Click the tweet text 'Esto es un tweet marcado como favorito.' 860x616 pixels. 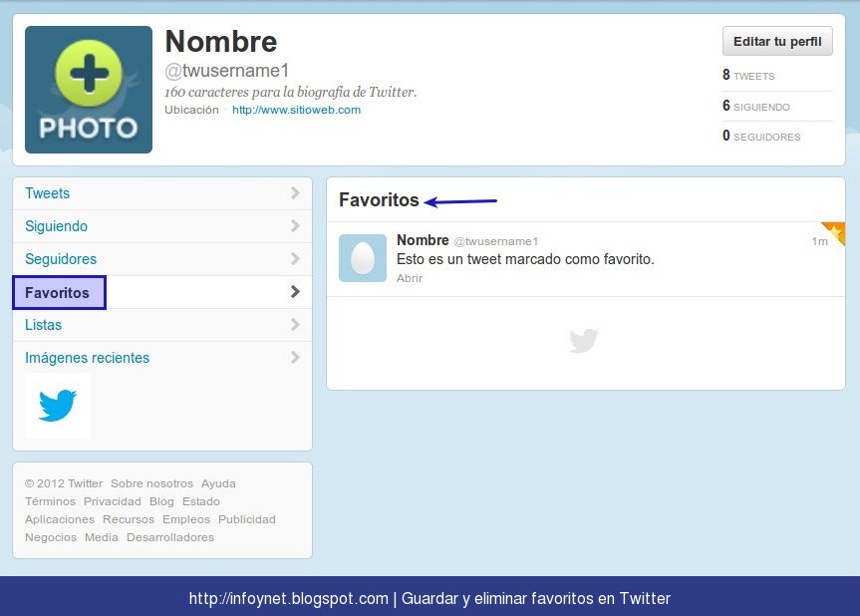point(525,259)
